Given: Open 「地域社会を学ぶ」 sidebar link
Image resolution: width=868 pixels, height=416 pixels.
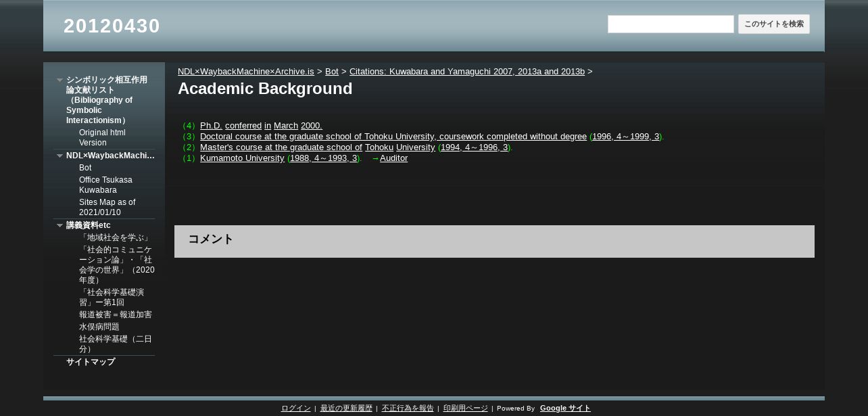Looking at the screenshot, I should 116,237.
